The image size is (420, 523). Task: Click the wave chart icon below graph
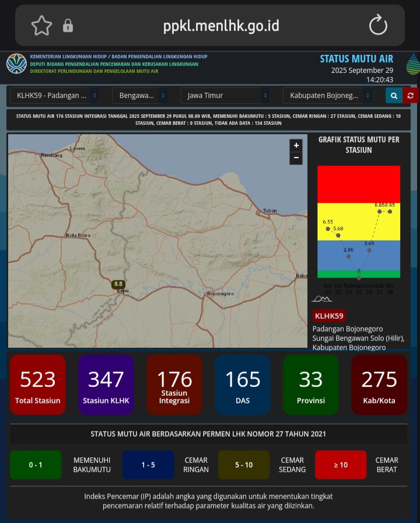point(321,298)
